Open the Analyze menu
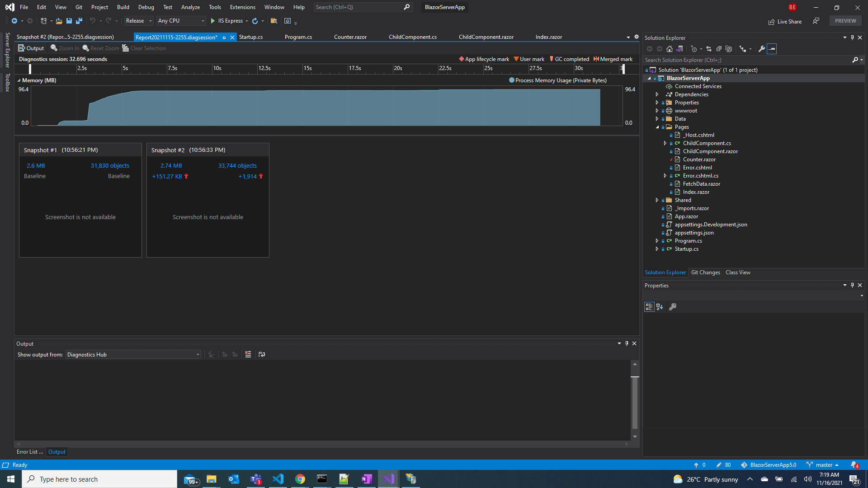 pyautogui.click(x=190, y=7)
